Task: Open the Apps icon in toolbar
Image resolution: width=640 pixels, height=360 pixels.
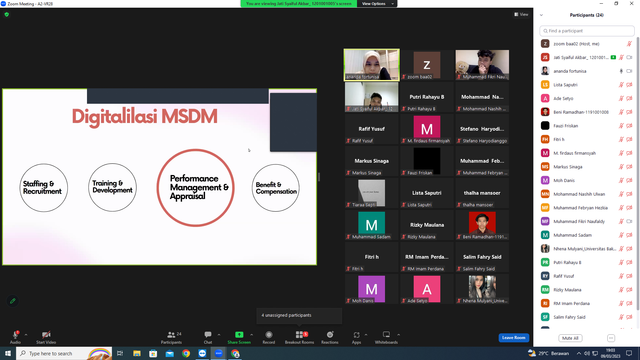Action: click(x=356, y=335)
